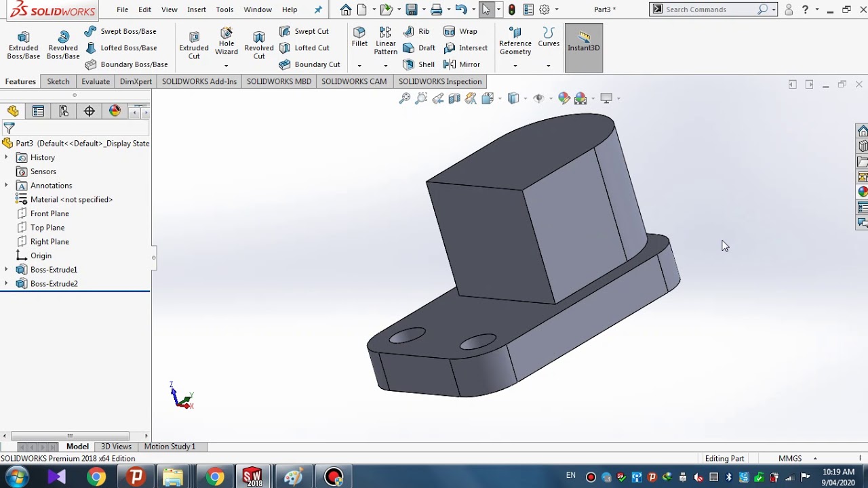This screenshot has width=868, height=488.
Task: Expand the Reference Geometry dropdown arrow
Action: coord(515,66)
